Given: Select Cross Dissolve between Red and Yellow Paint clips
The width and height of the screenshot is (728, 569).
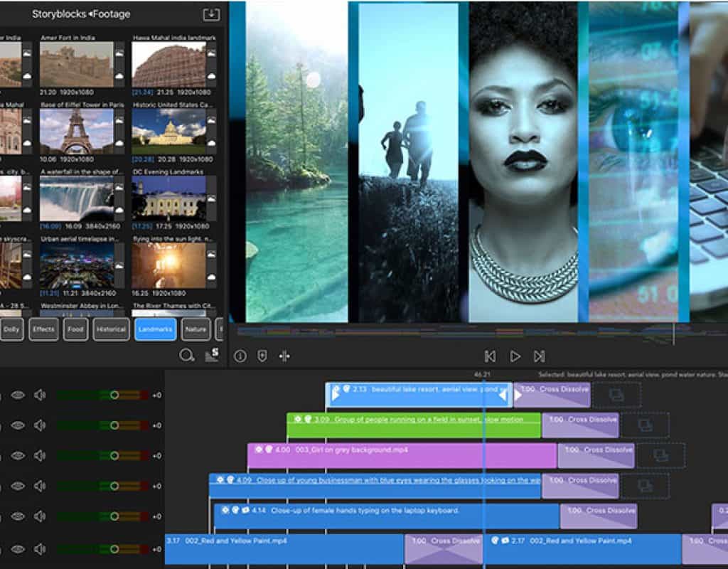Looking at the screenshot, I should point(444,549).
